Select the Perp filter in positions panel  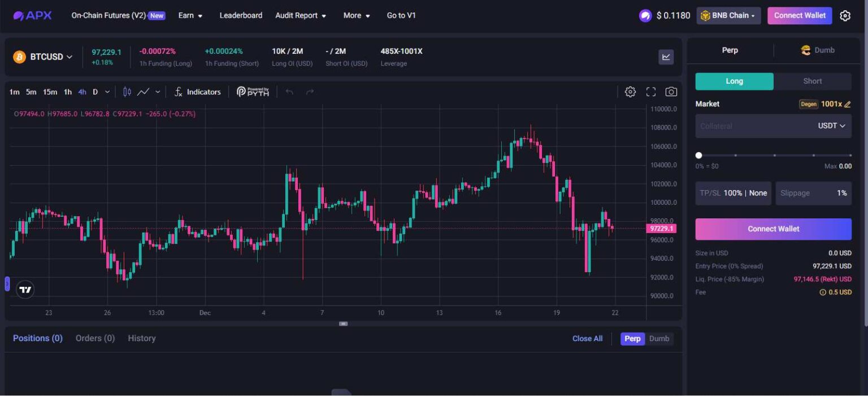point(632,338)
